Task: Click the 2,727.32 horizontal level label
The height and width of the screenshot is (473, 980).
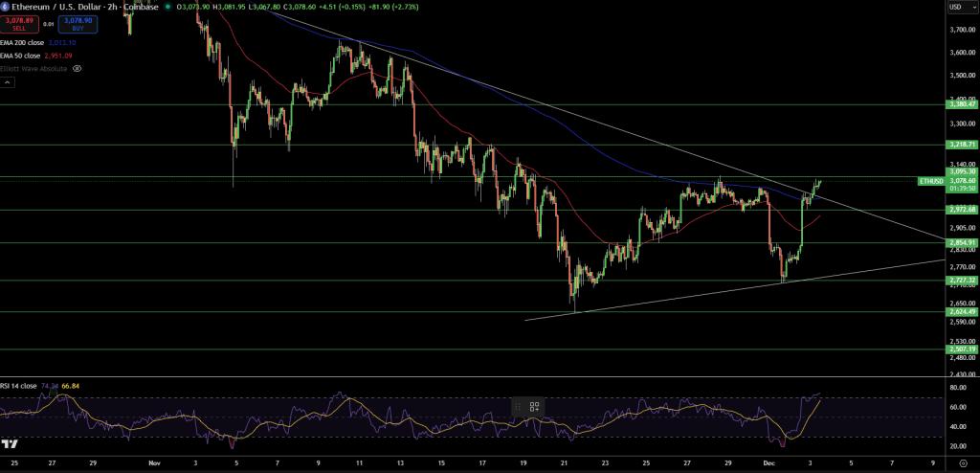Action: pos(961,280)
